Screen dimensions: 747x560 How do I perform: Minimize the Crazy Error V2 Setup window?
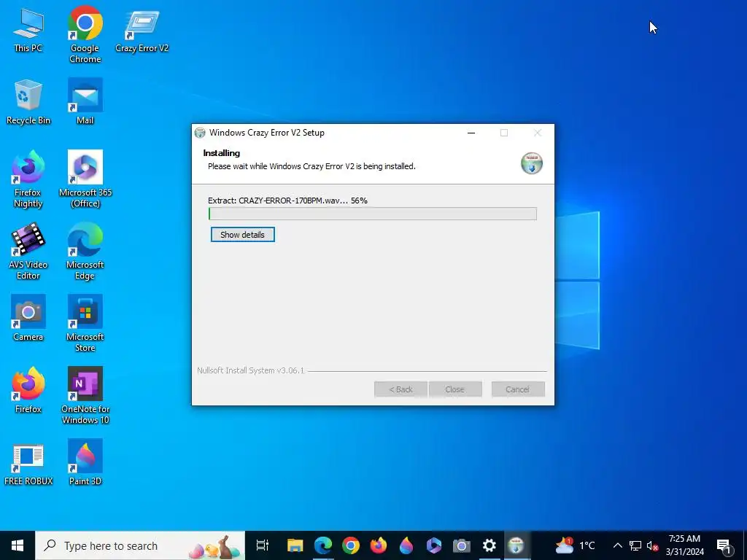pyautogui.click(x=471, y=133)
